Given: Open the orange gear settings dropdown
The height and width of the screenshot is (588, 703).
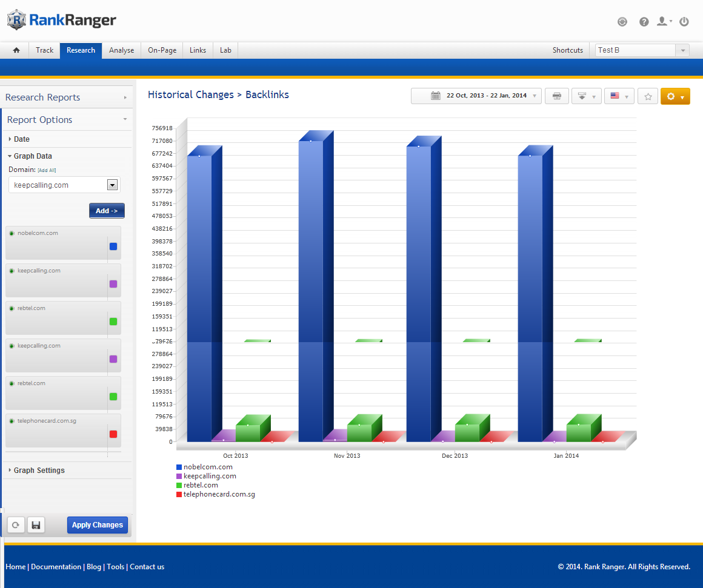Looking at the screenshot, I should [675, 96].
